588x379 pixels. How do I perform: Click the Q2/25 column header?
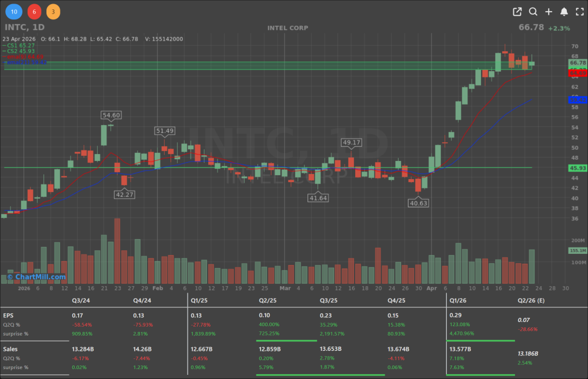[x=268, y=301]
